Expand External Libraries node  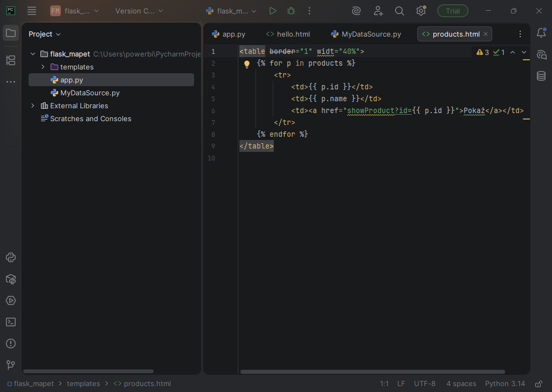click(x=33, y=106)
